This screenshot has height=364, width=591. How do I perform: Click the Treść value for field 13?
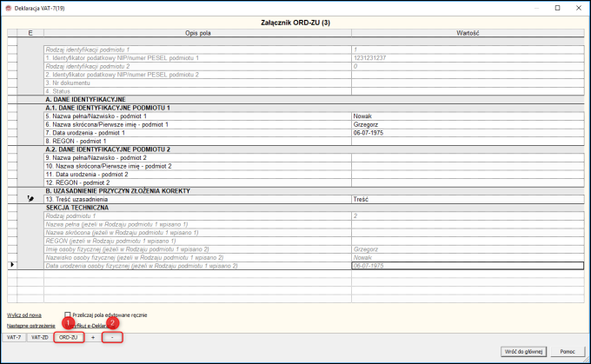[x=468, y=199]
